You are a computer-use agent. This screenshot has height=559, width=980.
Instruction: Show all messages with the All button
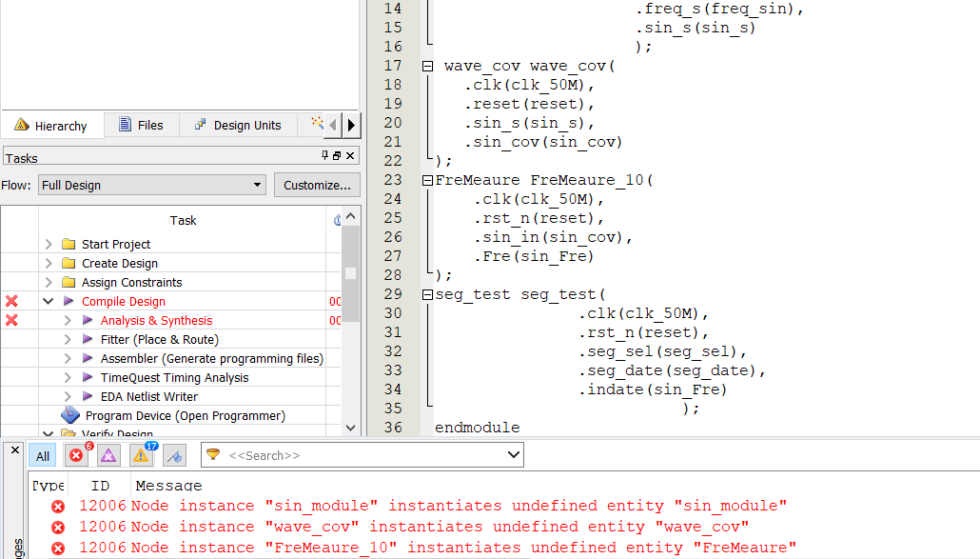(x=43, y=455)
